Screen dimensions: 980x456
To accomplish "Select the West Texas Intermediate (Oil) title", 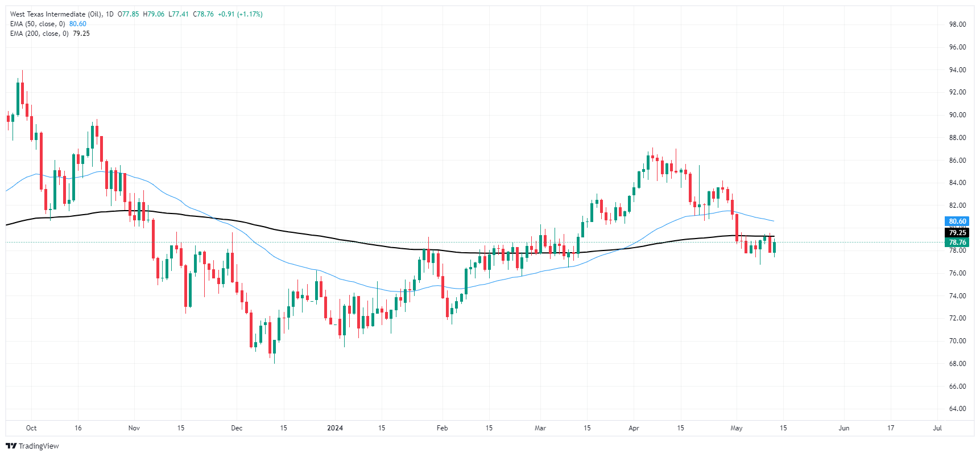I will click(x=56, y=14).
